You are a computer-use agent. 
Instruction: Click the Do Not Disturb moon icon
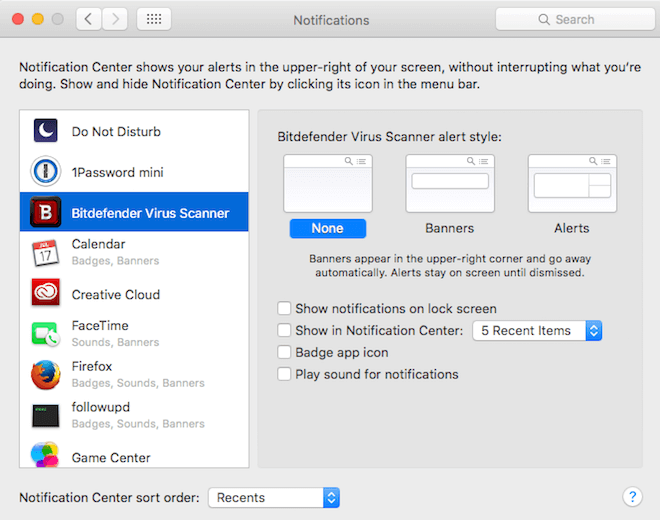point(45,131)
